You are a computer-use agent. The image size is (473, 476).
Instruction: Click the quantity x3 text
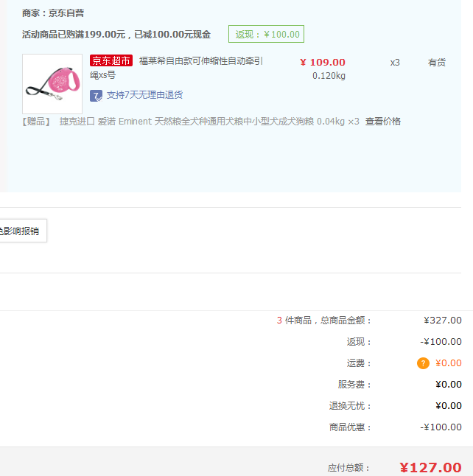[x=395, y=63]
